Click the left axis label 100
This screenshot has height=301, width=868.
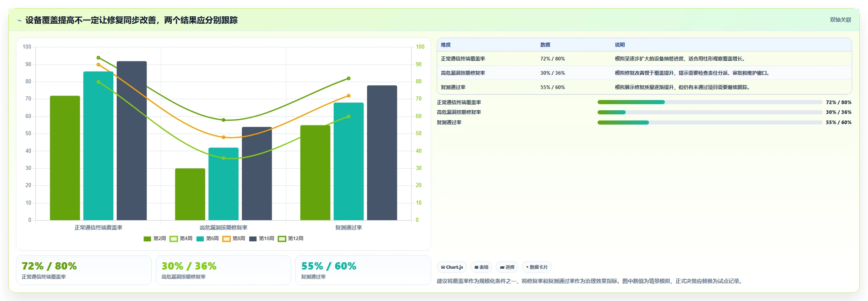pos(27,47)
